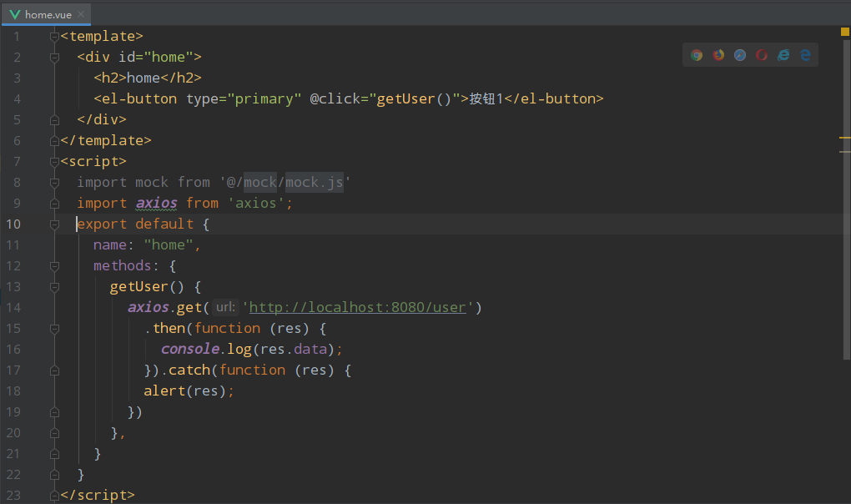This screenshot has height=504, width=851.
Task: Switch to the home.vue tab
Action: click(x=48, y=15)
